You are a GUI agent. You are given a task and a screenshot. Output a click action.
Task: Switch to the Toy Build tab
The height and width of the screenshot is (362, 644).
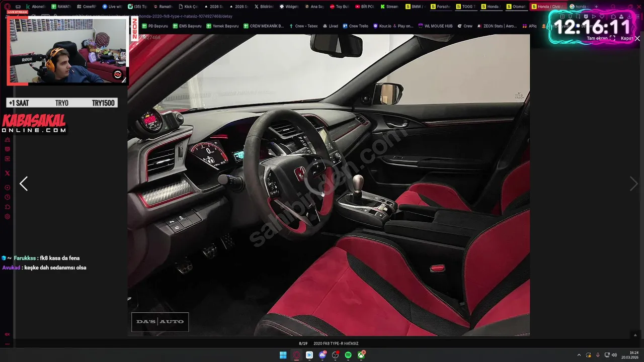(x=339, y=7)
